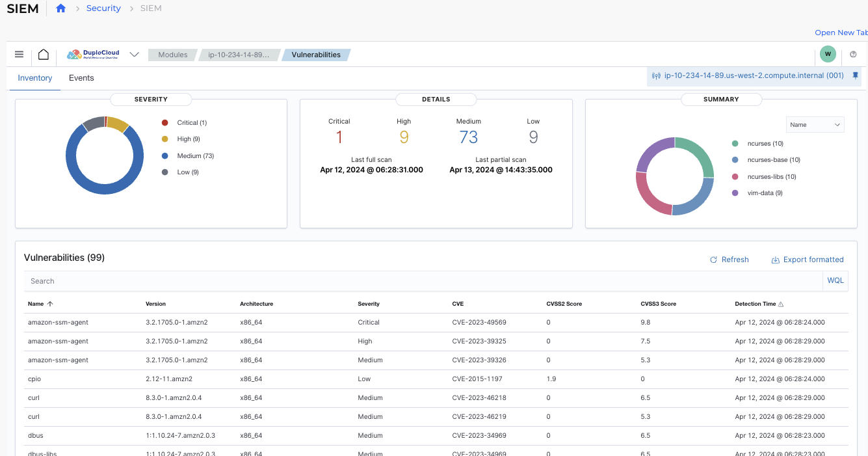
Task: Click CVE-2015-1197 cell
Action: point(477,379)
